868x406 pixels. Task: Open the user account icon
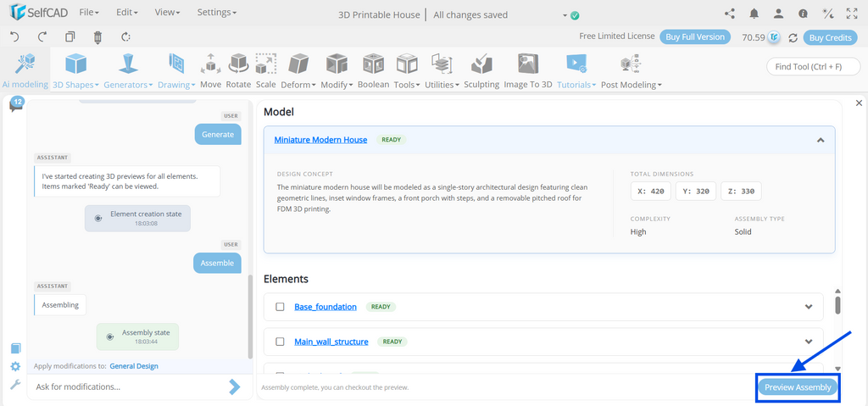(778, 14)
